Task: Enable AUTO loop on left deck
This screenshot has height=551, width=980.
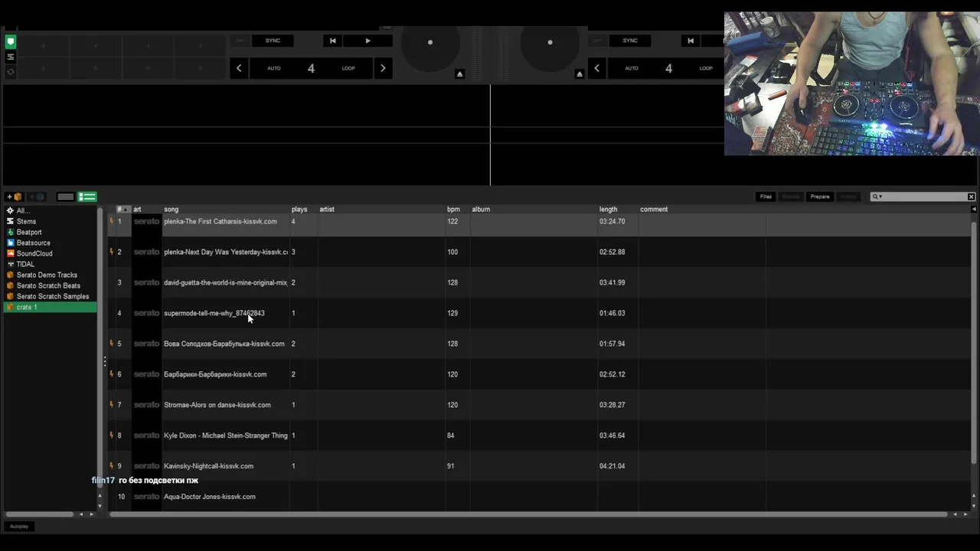Action: pos(273,68)
